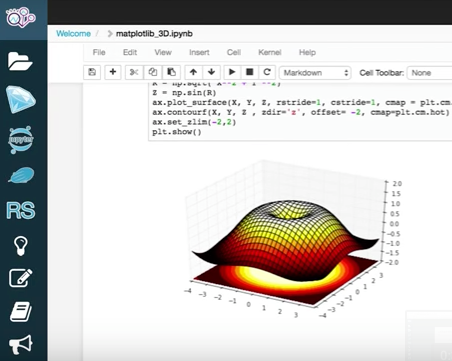Insert a cell with the plus icon

click(x=113, y=72)
